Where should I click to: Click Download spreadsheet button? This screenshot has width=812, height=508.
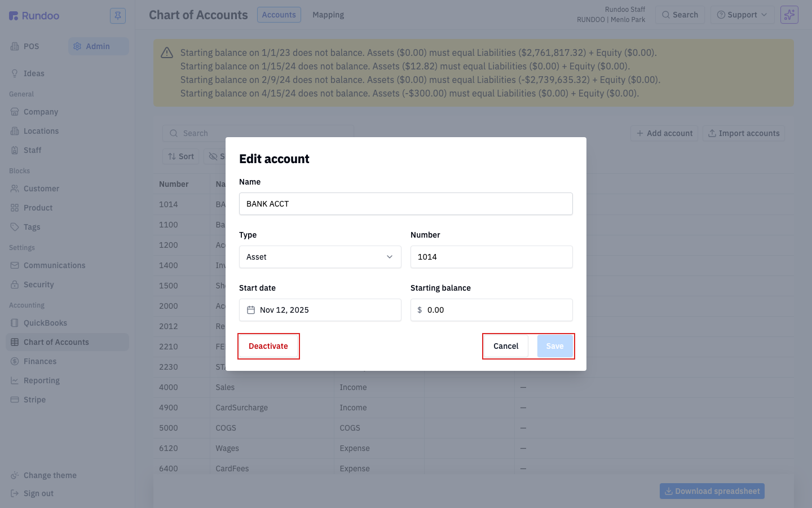pyautogui.click(x=712, y=491)
